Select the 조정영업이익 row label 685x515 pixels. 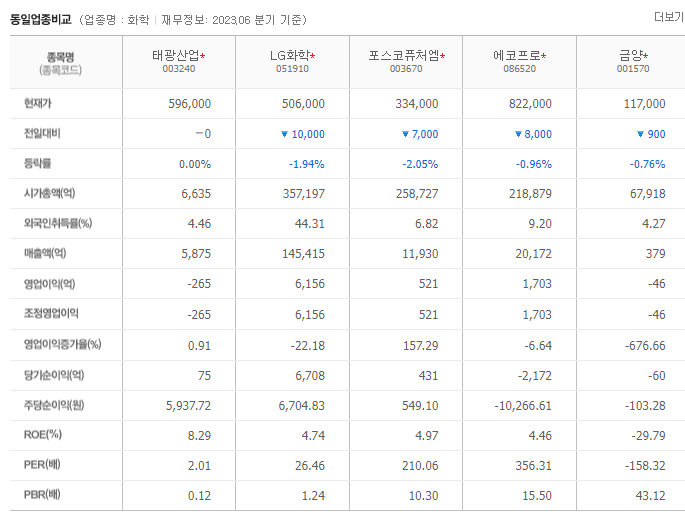tap(51, 314)
